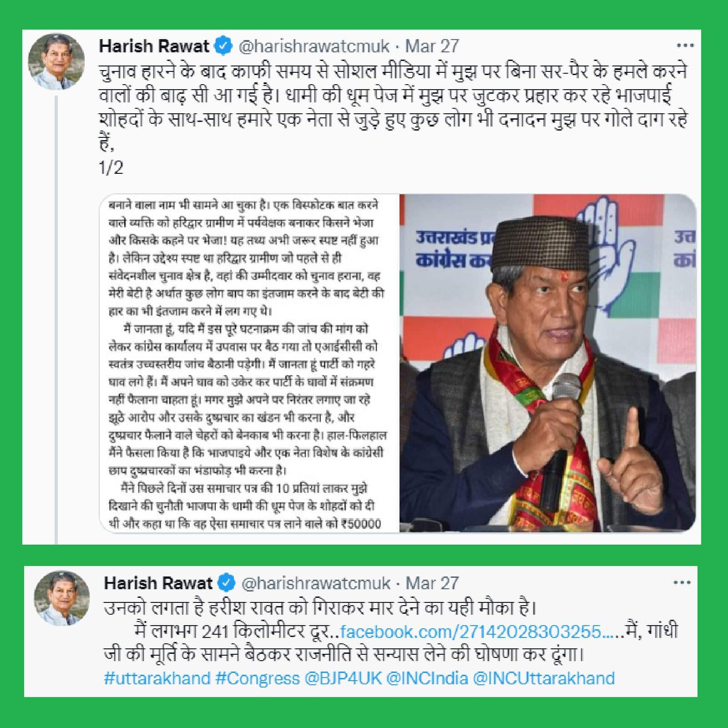
Task: Open the second tweet's three-dot more menu
Action: [681, 582]
